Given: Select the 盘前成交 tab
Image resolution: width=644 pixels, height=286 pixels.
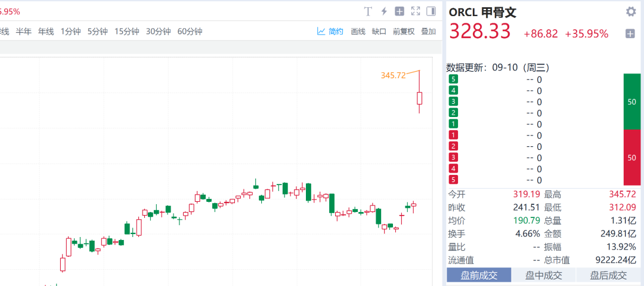Looking at the screenshot, I should pyautogui.click(x=478, y=275).
